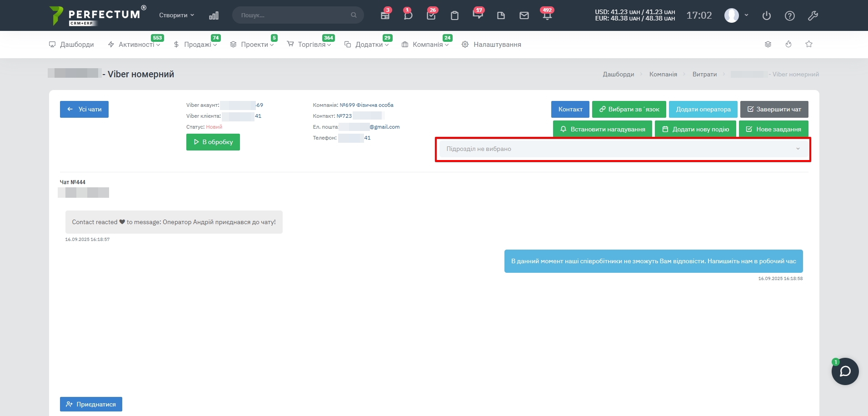Open the 'Продажі' menu

(x=197, y=45)
